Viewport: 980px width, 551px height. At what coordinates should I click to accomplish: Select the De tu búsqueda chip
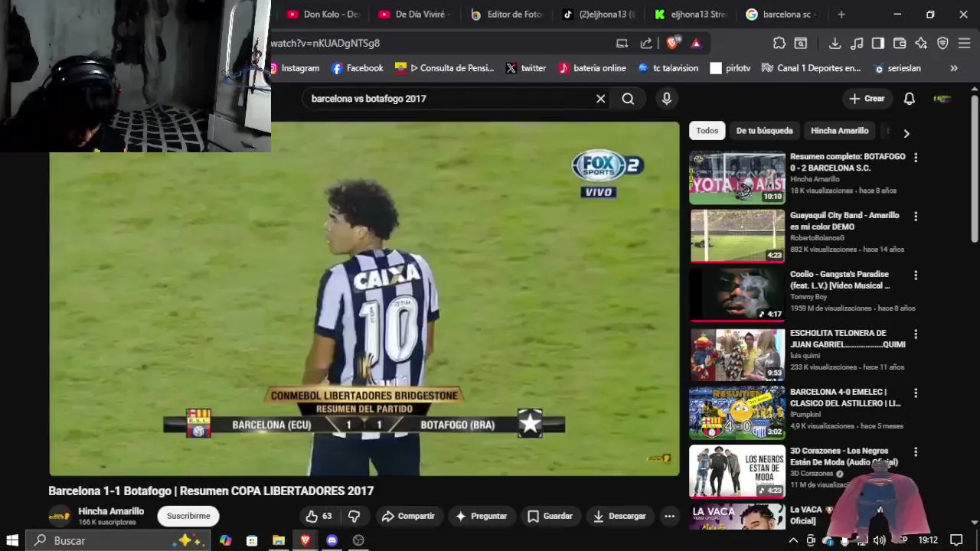(x=764, y=131)
